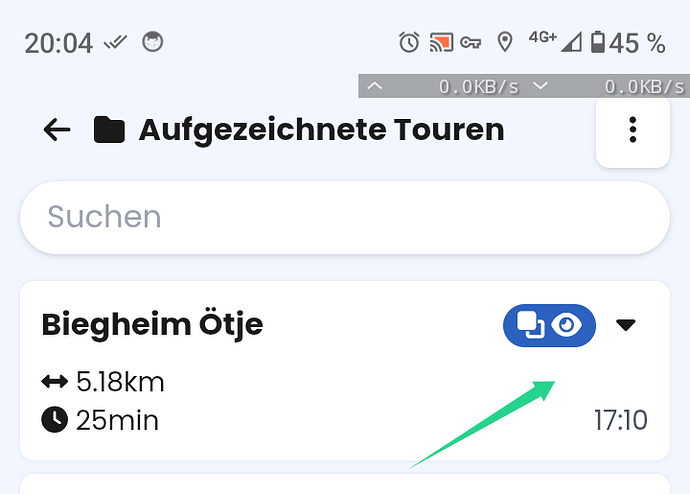Tap the 17:10 recording time

[x=620, y=420]
